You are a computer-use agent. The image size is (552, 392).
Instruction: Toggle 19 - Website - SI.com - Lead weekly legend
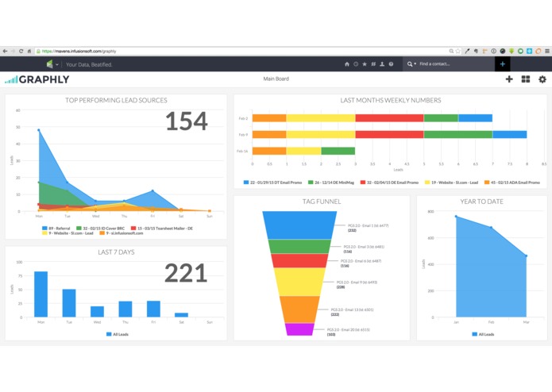pos(451,183)
